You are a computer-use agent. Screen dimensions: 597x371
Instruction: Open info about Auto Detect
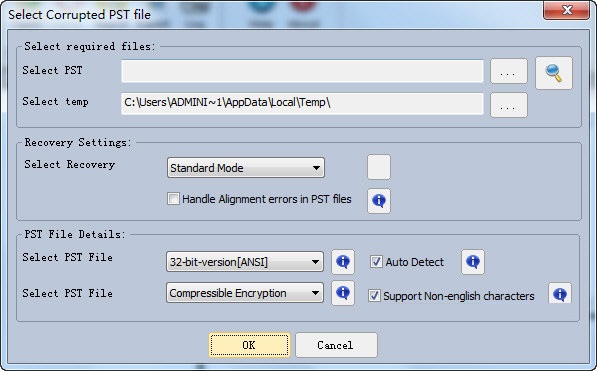473,262
